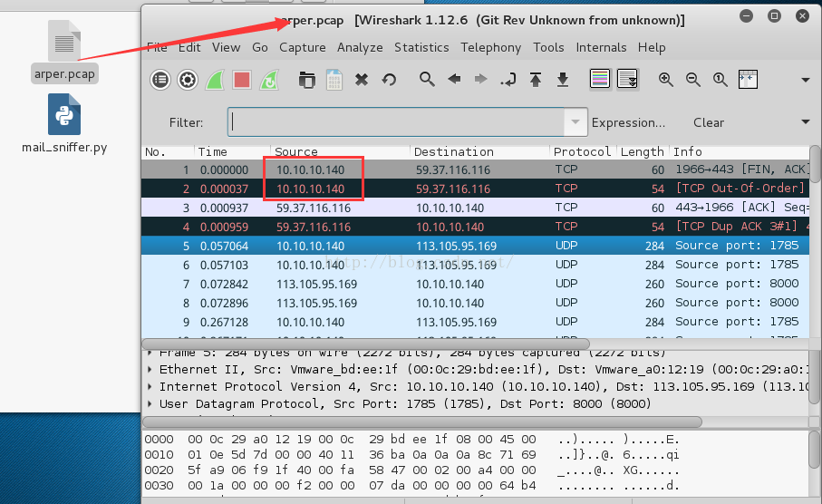Select packet 4 TCP Dup ACK row

(475, 227)
